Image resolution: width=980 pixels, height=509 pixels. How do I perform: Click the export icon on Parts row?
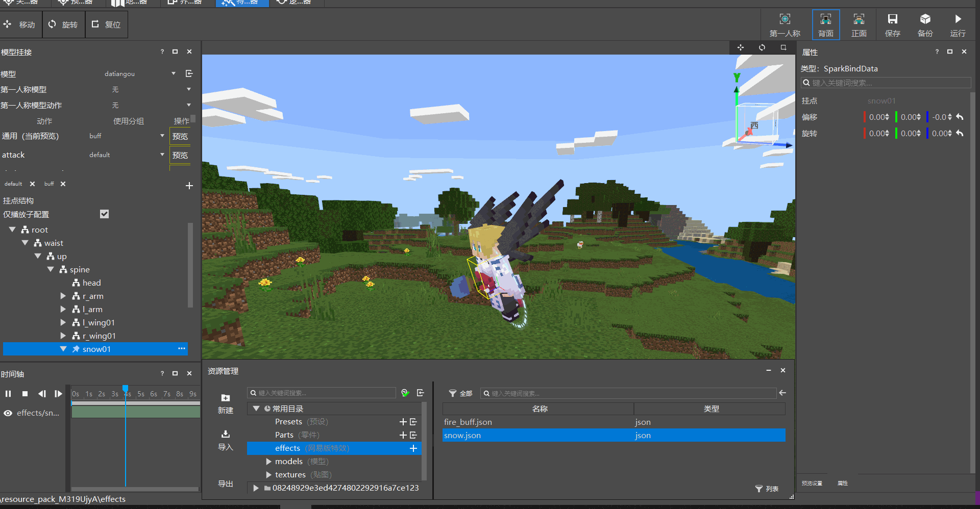pos(413,435)
